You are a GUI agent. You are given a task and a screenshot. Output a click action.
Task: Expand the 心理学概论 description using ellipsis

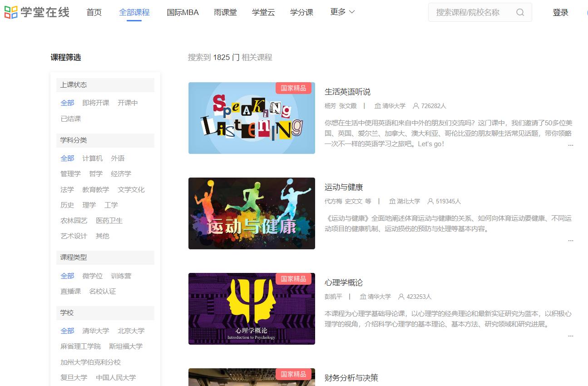click(570, 336)
